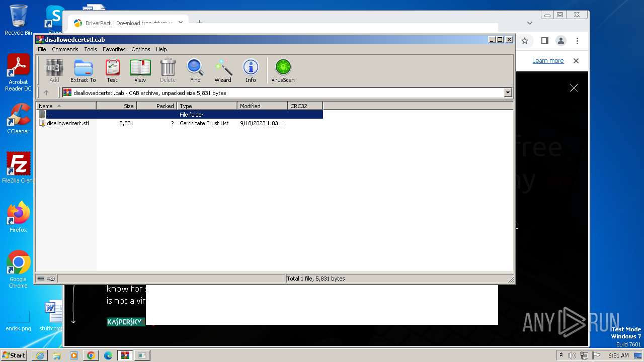
Task: Bookmark this page star icon in Chrome
Action: (525, 41)
